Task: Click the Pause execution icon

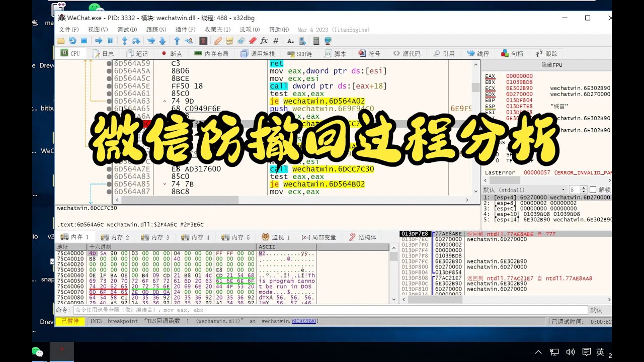Action: [110, 41]
